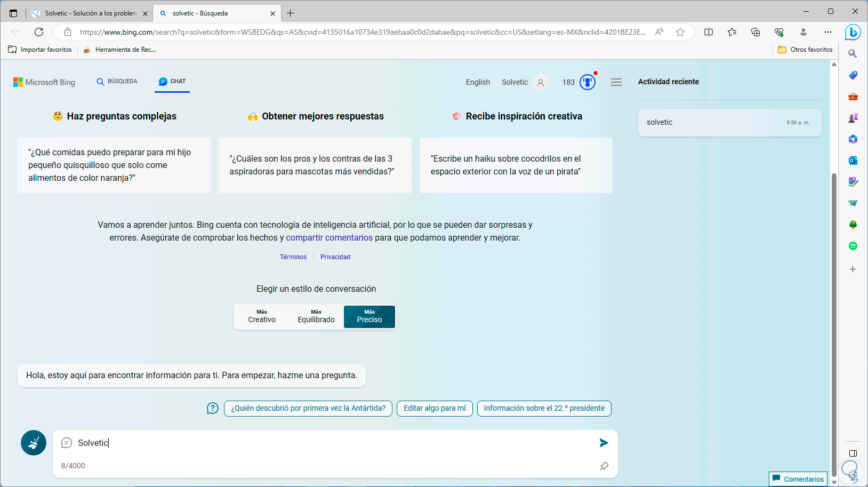Open the sidebar Tools briefcase icon
Screen dimensions: 868x487
[x=853, y=97]
